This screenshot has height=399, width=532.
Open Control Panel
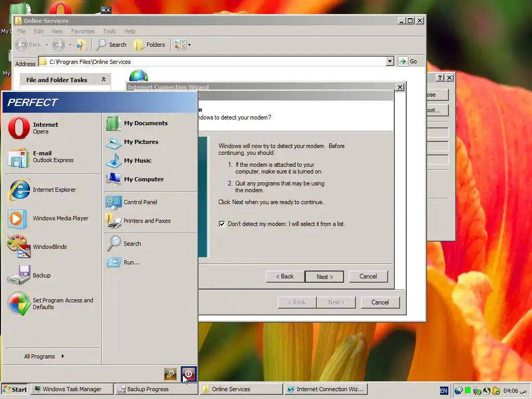[x=131, y=202]
